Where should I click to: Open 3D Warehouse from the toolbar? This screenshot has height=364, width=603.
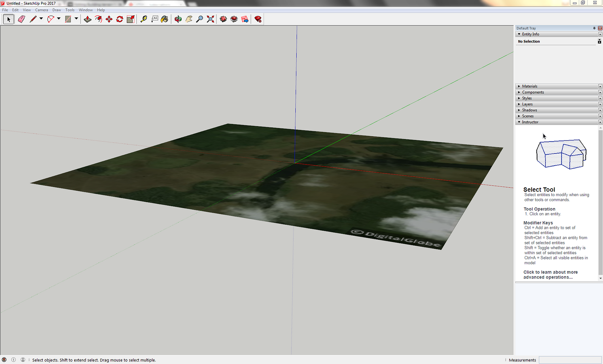(x=223, y=19)
